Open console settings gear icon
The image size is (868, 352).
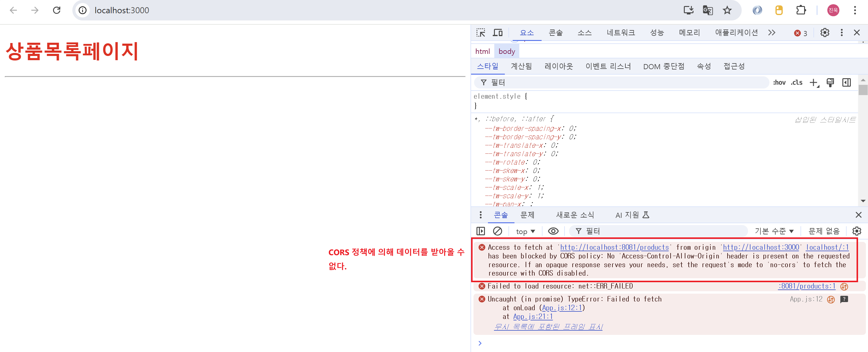coord(857,231)
